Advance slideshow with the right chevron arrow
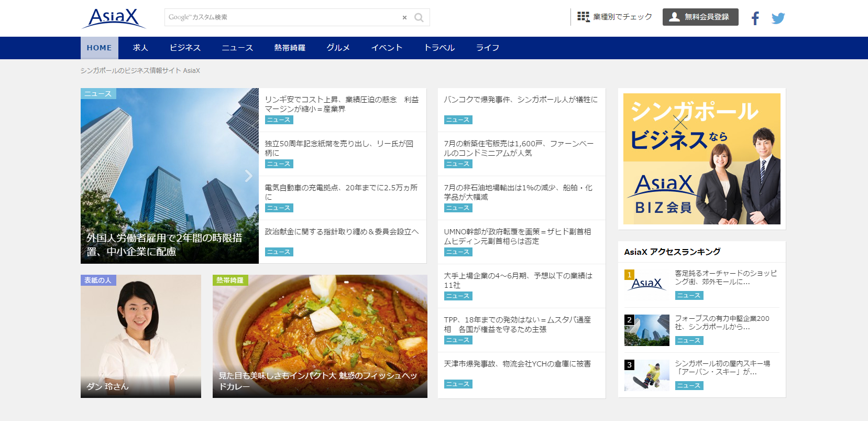This screenshot has width=868, height=421. [x=248, y=176]
